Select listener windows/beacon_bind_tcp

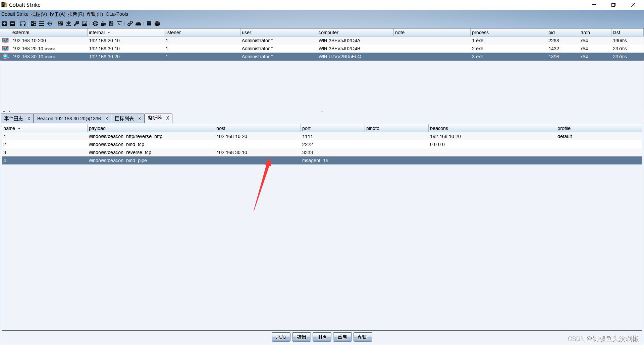[x=322, y=144]
